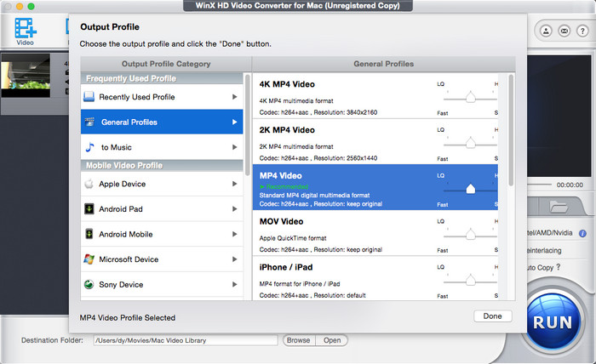Select the 2K MP4 Video profile
This screenshot has height=364, width=596.
point(375,141)
